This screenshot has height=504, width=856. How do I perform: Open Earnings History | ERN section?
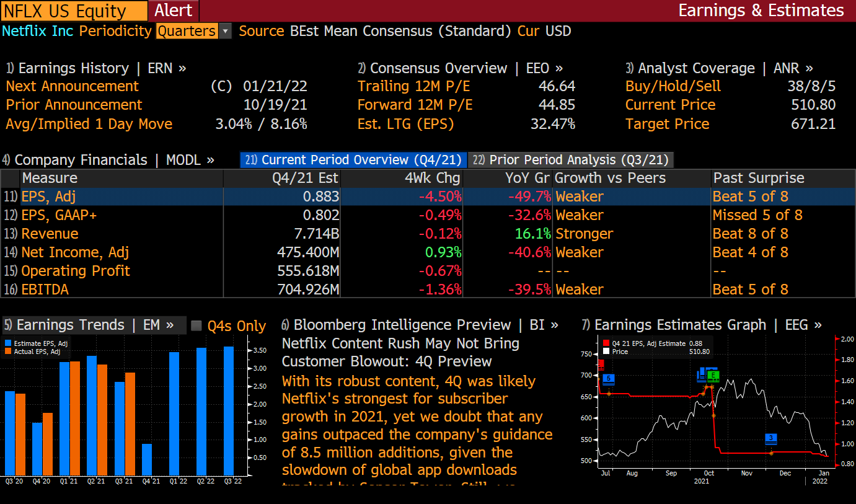point(96,68)
